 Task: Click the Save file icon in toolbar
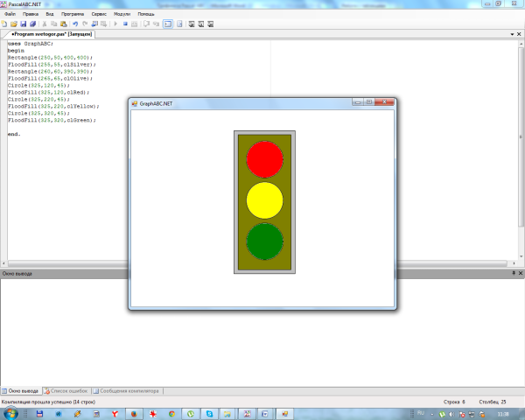pyautogui.click(x=21, y=24)
